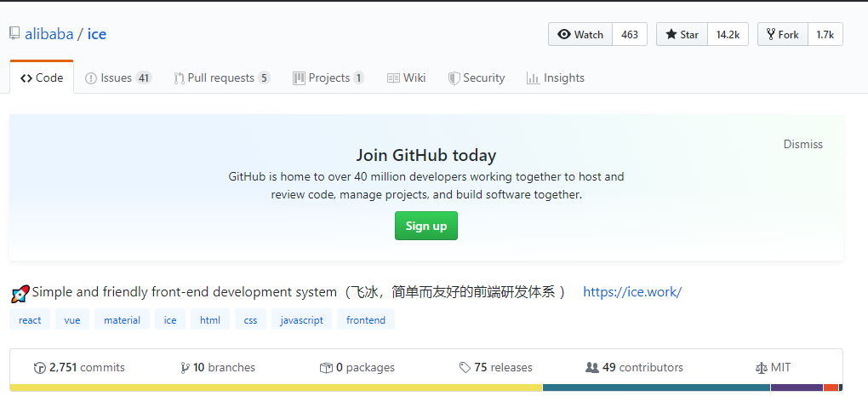This screenshot has width=868, height=402.
Task: View the 75 releases page
Action: pyautogui.click(x=495, y=367)
